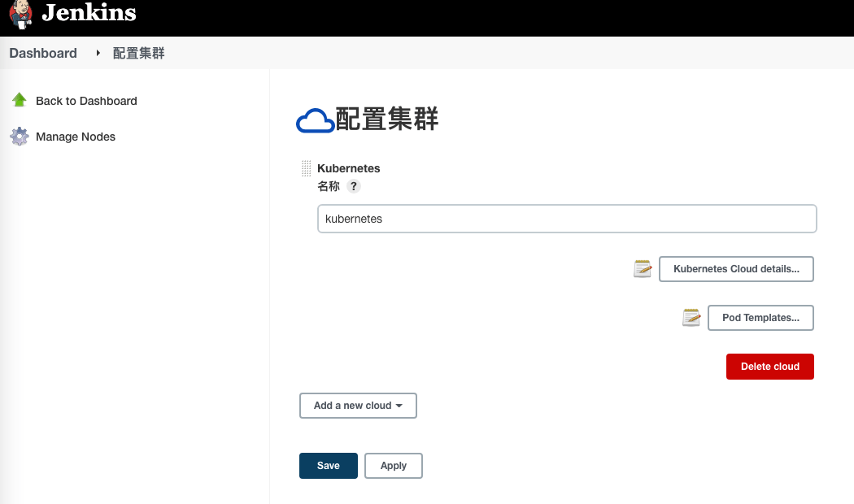The image size is (854, 504).
Task: Click the Apply button
Action: pos(394,466)
